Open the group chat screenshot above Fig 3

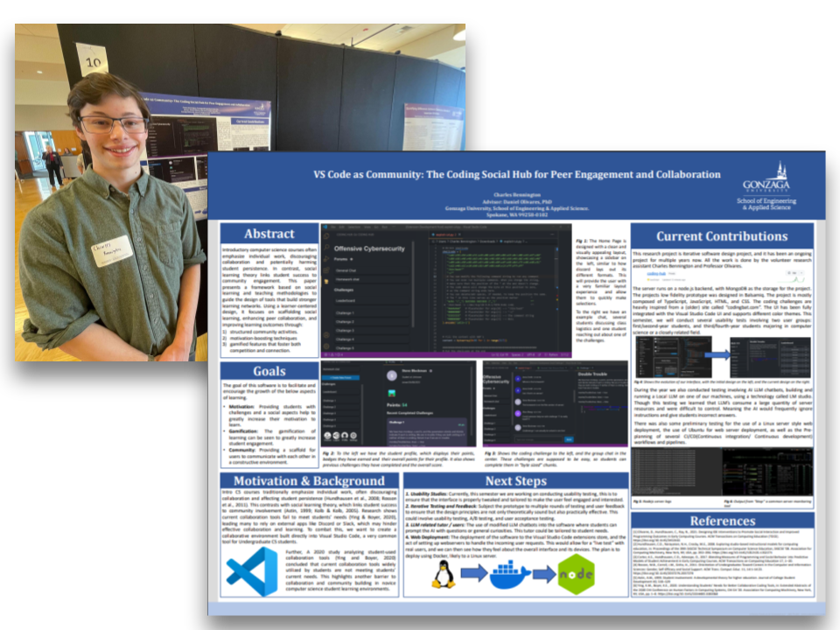click(555, 404)
